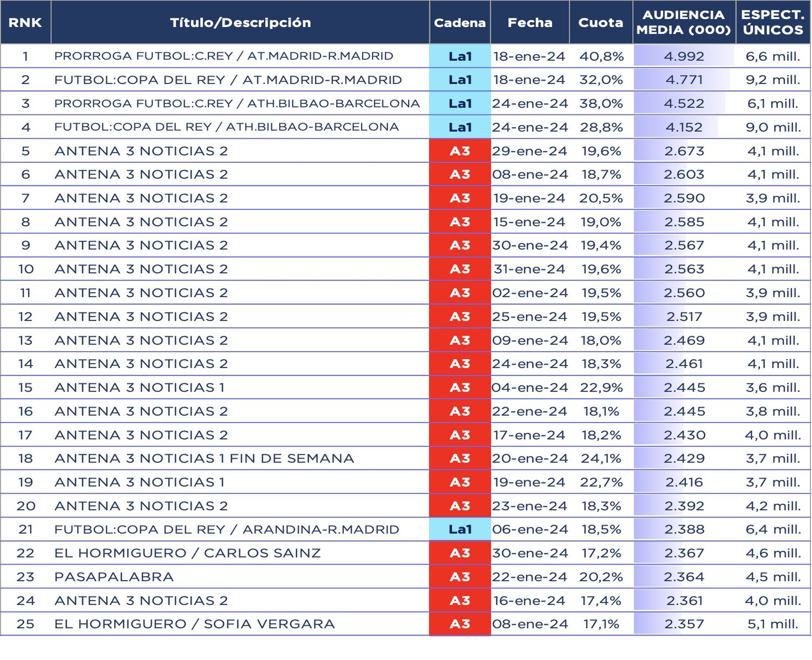This screenshot has height=660, width=812.
Task: Click audience value 2.603
Action: (684, 174)
